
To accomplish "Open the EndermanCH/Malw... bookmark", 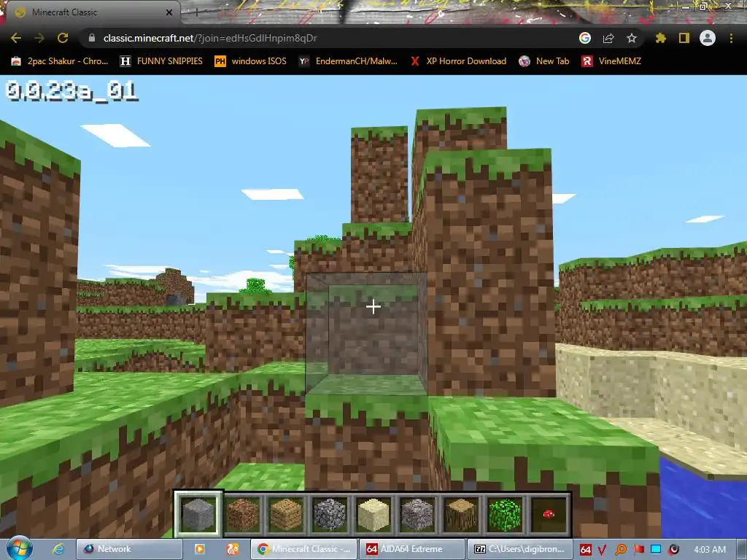I will 348,61.
